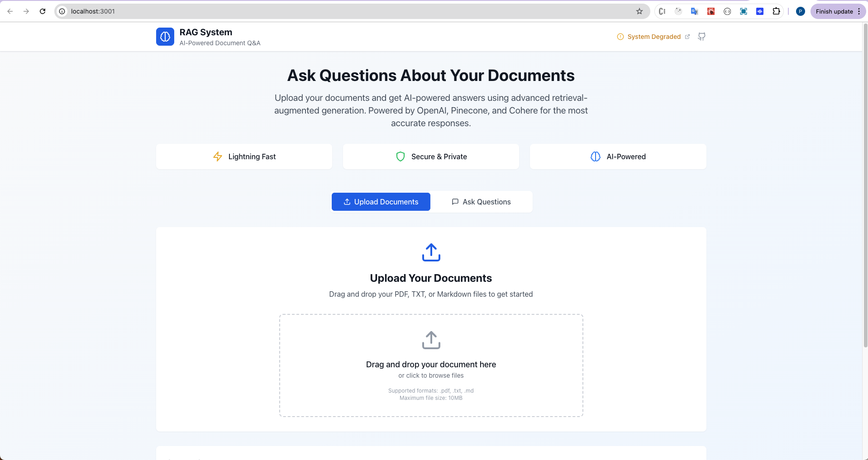Screen dimensions: 868x460
Task: Click the Secure & Private shield icon
Action: (x=401, y=156)
